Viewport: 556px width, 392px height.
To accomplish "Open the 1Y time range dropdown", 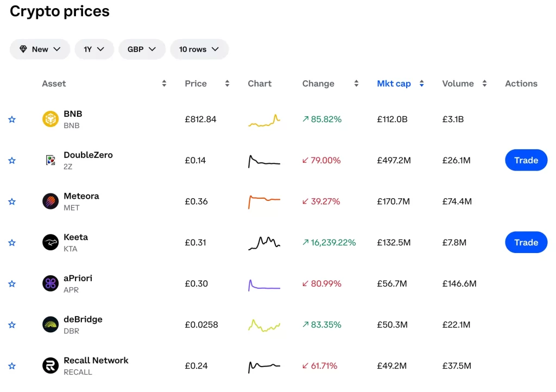I will [x=94, y=49].
